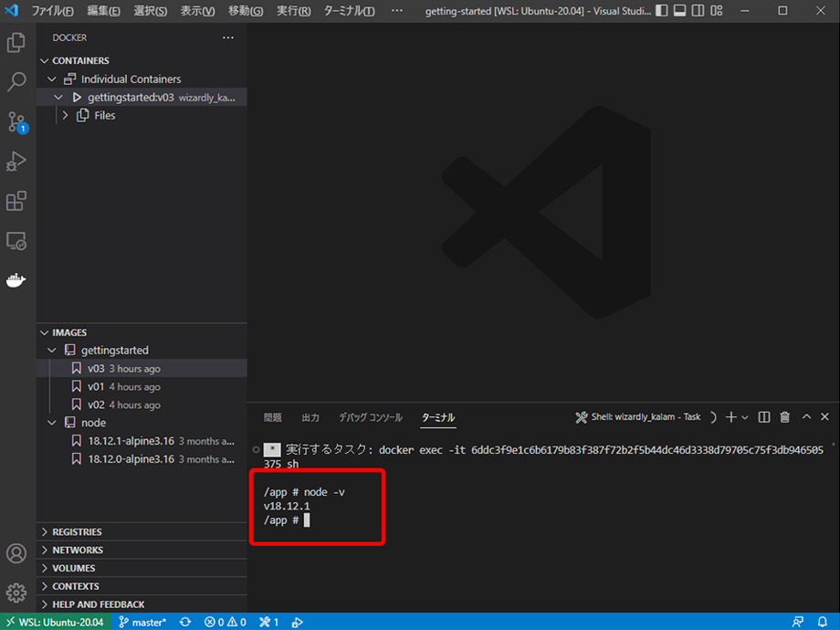This screenshot has width=840, height=630.
Task: Click Shell: wizardly_kalam - Task terminal label
Action: click(638, 417)
